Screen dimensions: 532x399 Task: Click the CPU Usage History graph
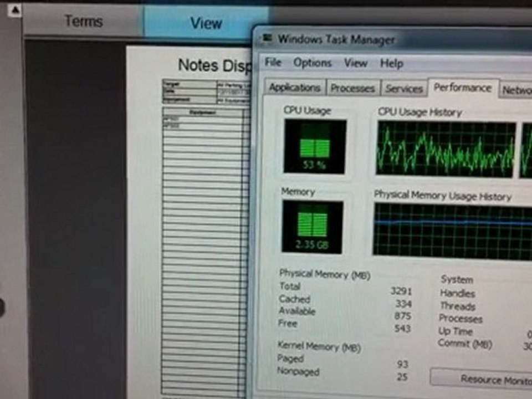(x=446, y=149)
